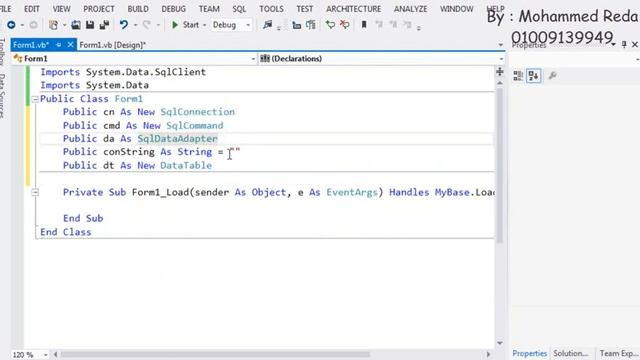This screenshot has height=360, width=640.
Task: Collapse the Form1_Load Sub region
Action: pos(35,192)
